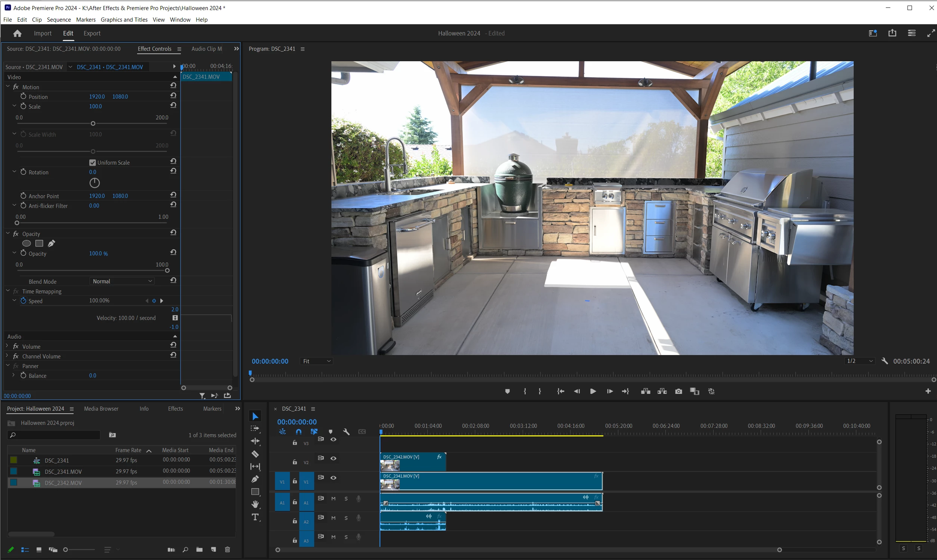Select DSC_2341.MOV in the project list
Viewport: 937px width, 560px height.
pyautogui.click(x=63, y=472)
